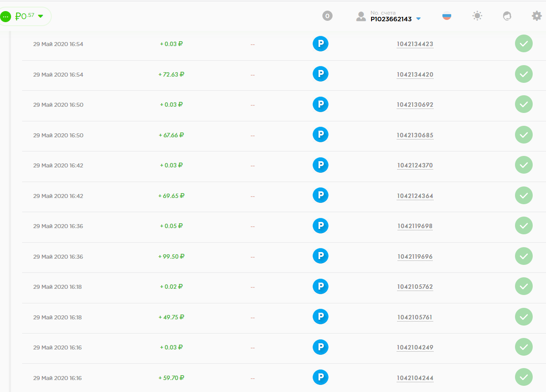The width and height of the screenshot is (546, 392).
Task: Select the amount + 99.50 ₽
Action: 171,256
